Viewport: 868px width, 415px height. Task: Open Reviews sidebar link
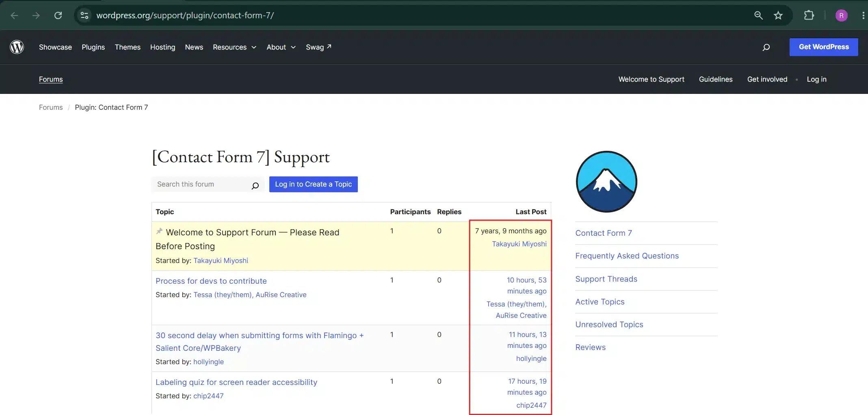click(x=590, y=347)
